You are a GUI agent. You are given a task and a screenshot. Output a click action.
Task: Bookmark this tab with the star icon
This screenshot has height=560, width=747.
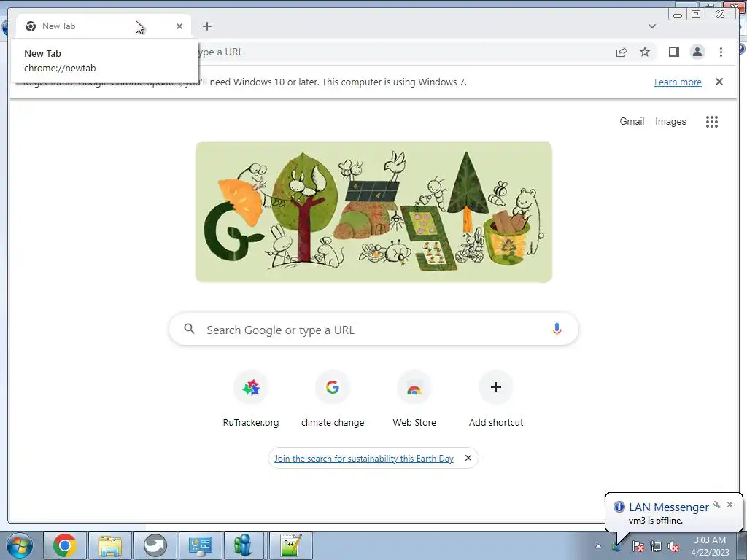(645, 52)
